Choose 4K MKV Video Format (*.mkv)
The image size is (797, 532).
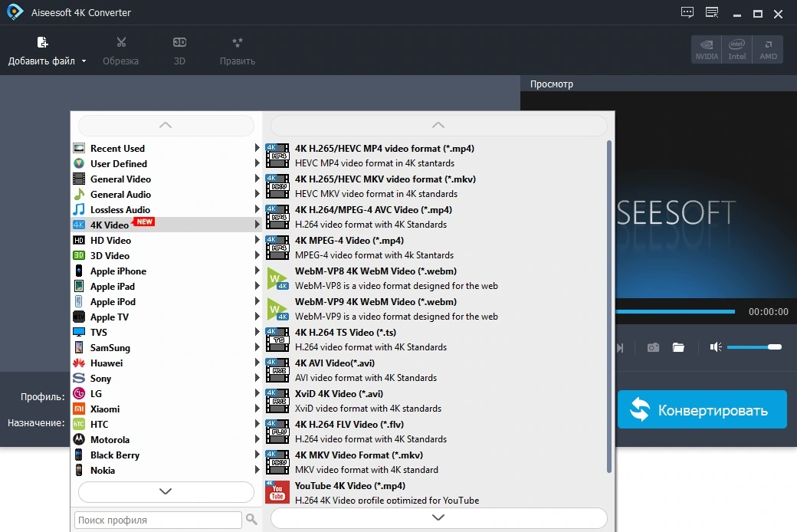coord(435,461)
